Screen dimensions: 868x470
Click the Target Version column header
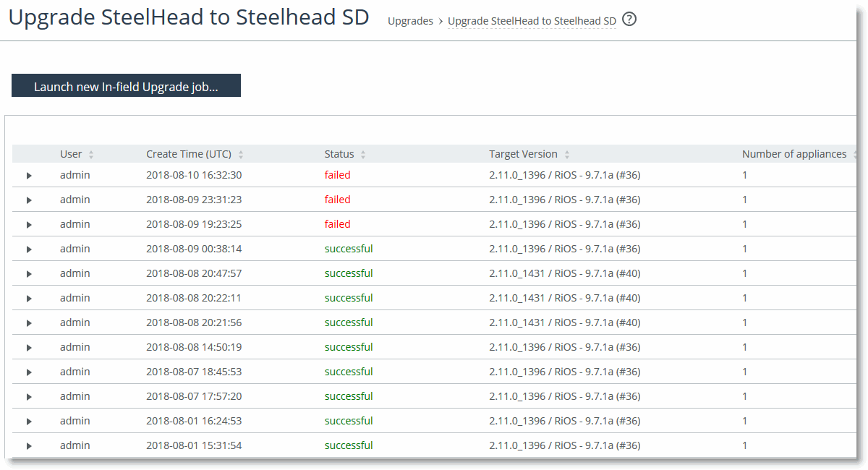tap(523, 154)
